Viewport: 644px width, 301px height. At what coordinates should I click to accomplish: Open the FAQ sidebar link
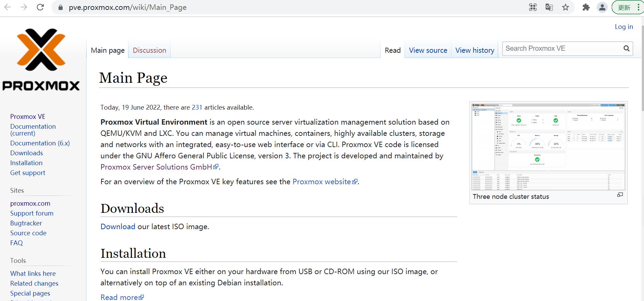16,243
